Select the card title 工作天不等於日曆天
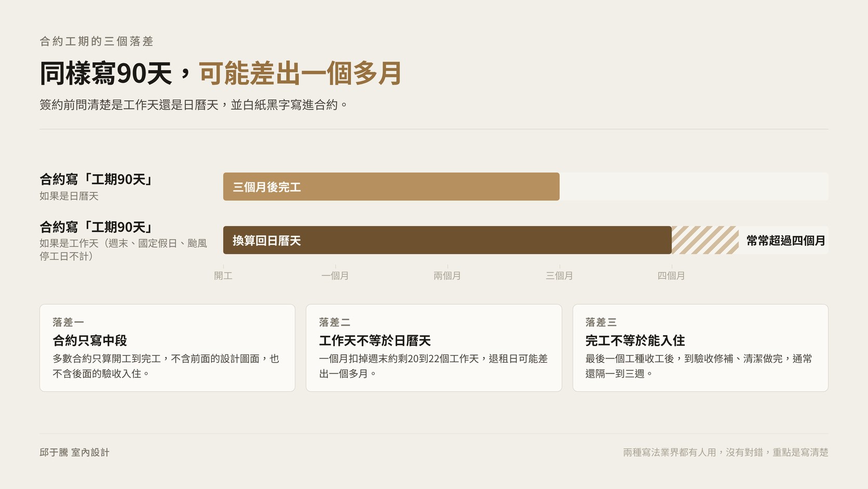868x489 pixels. coord(375,340)
